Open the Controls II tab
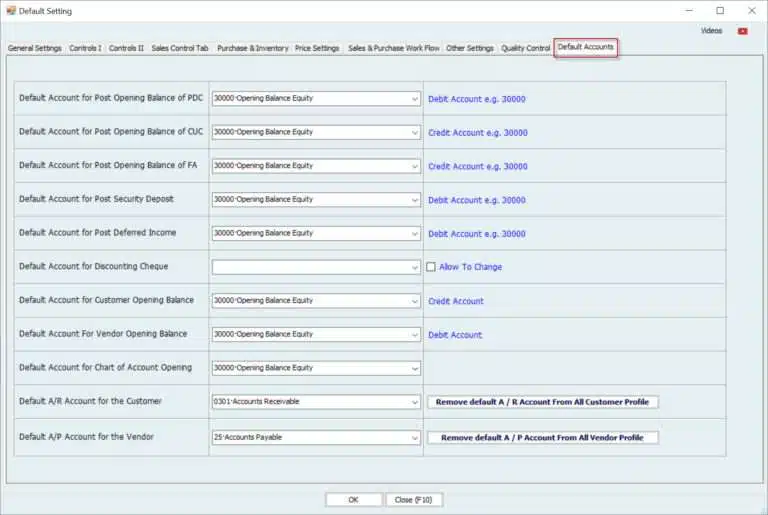Viewport: 768px width, 515px height. pyautogui.click(x=126, y=48)
